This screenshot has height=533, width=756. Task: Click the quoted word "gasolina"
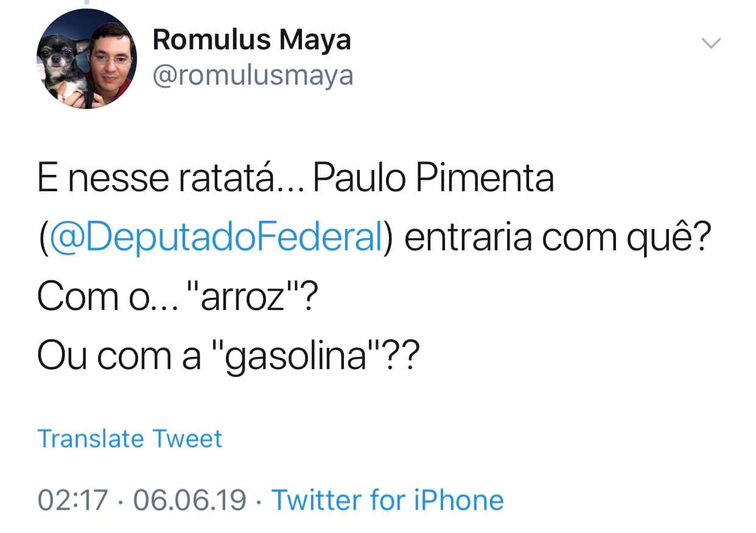[300, 358]
